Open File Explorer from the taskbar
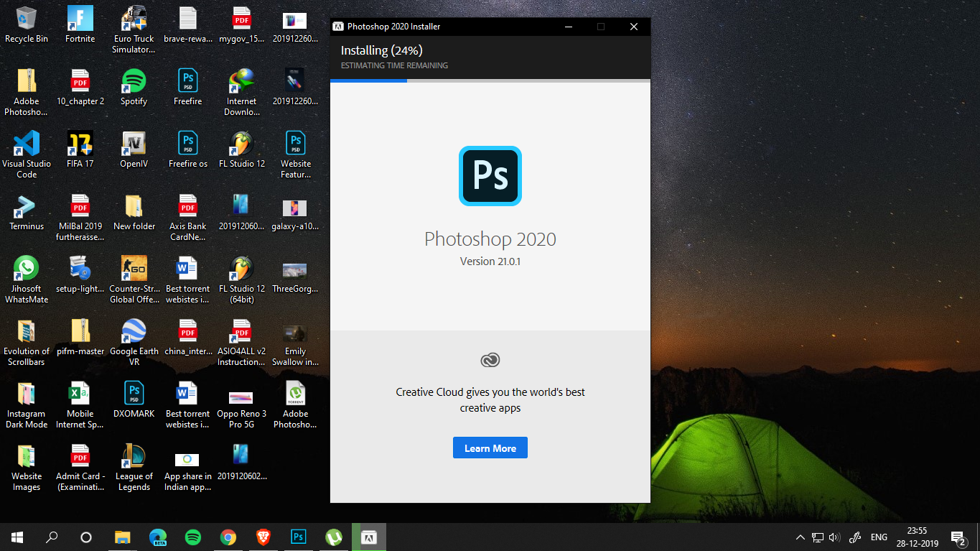 tap(123, 537)
